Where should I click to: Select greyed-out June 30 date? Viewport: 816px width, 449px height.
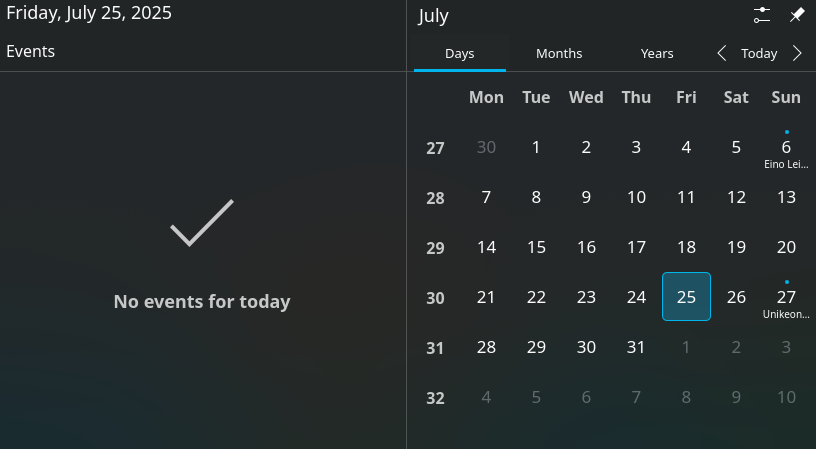click(486, 147)
